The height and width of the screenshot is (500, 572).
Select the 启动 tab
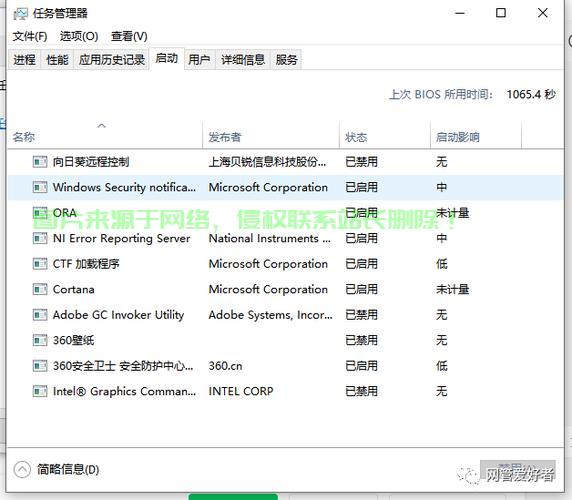click(x=166, y=58)
